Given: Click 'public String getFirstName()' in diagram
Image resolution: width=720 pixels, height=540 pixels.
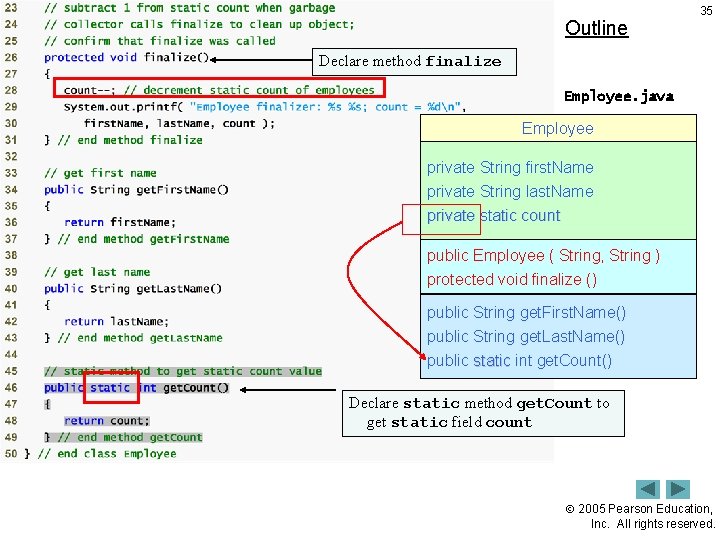Looking at the screenshot, I should 526,313.
